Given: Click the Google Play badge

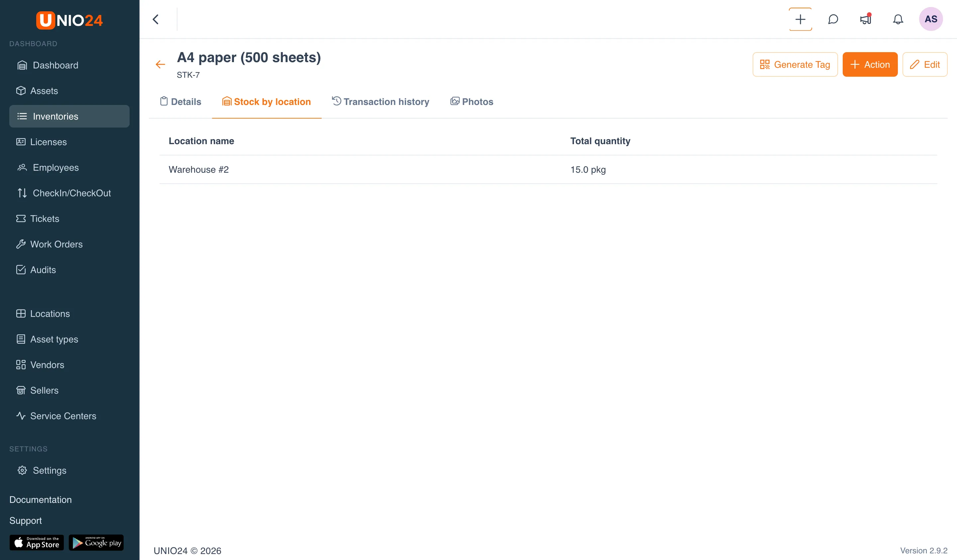Looking at the screenshot, I should tap(96, 542).
